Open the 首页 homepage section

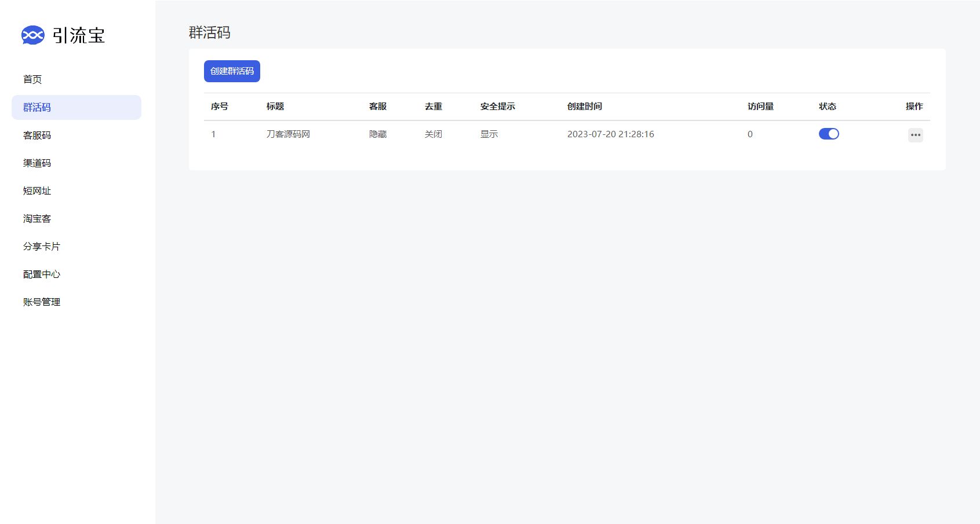pyautogui.click(x=32, y=79)
